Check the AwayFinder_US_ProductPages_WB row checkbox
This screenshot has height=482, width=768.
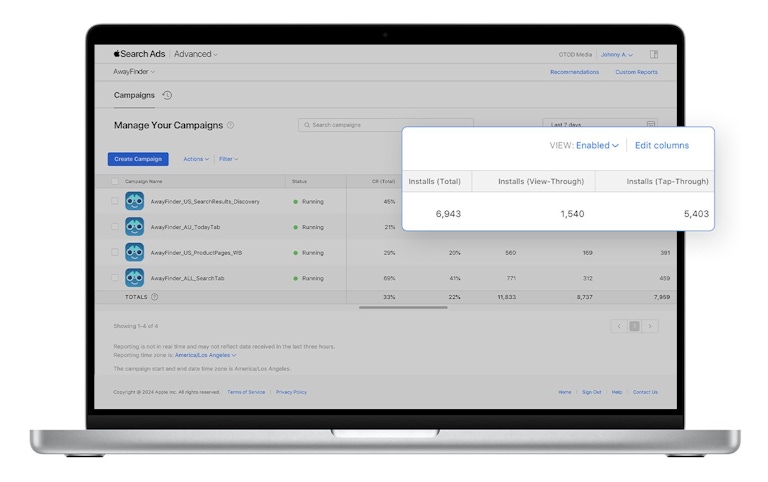click(x=115, y=253)
